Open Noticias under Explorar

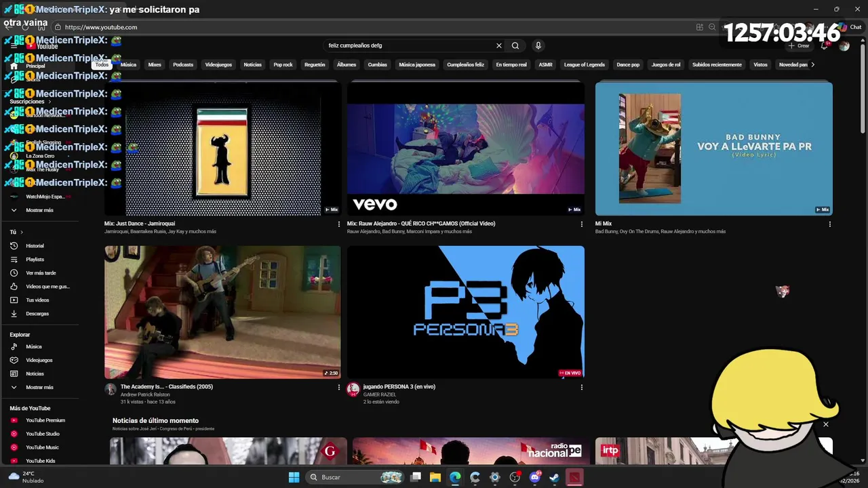click(35, 374)
